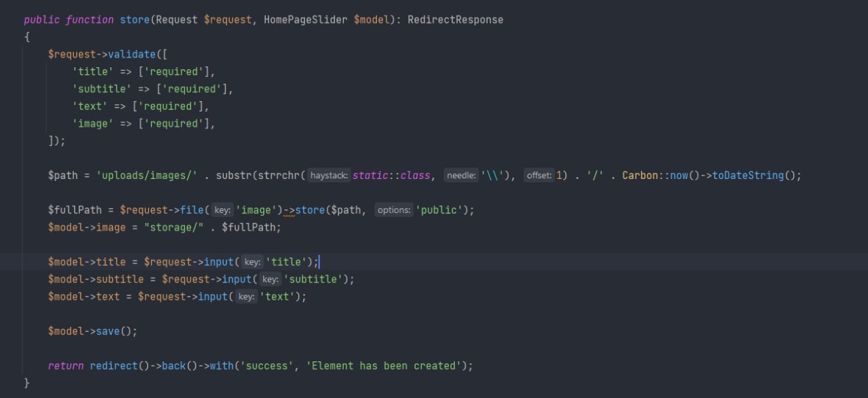Click the 'key:' hint before 'title'
The width and height of the screenshot is (868, 398).
tap(253, 262)
